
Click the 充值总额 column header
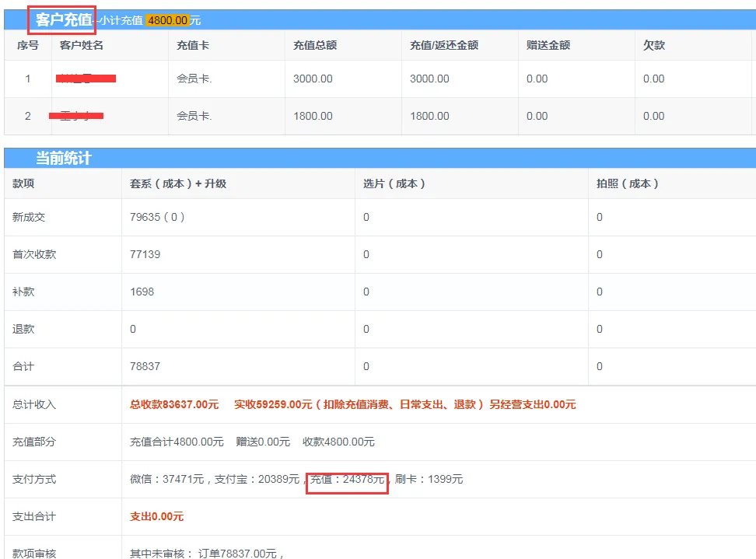point(315,45)
